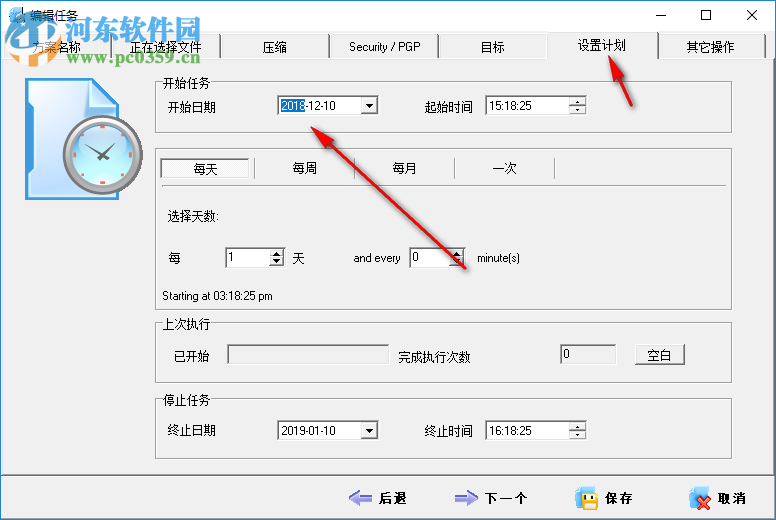This screenshot has width=776, height=520.
Task: Choose the 每月 schedule option
Action: [404, 169]
